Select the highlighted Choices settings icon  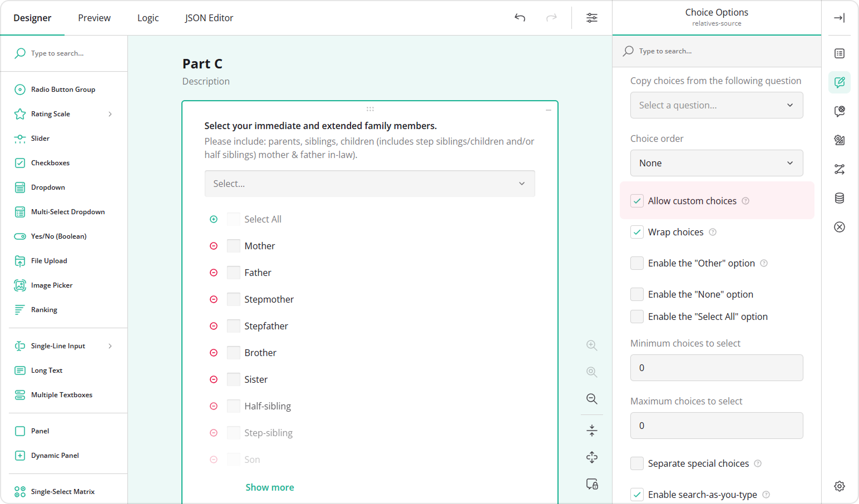tap(840, 82)
